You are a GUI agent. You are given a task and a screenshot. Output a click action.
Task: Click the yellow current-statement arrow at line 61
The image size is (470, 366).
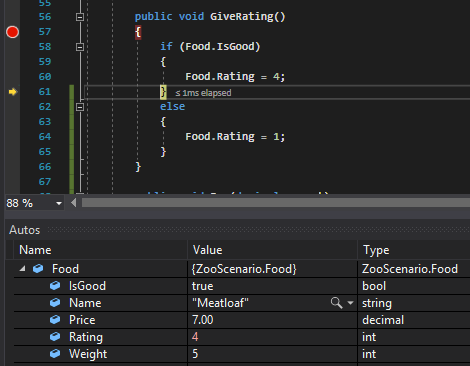(x=13, y=92)
